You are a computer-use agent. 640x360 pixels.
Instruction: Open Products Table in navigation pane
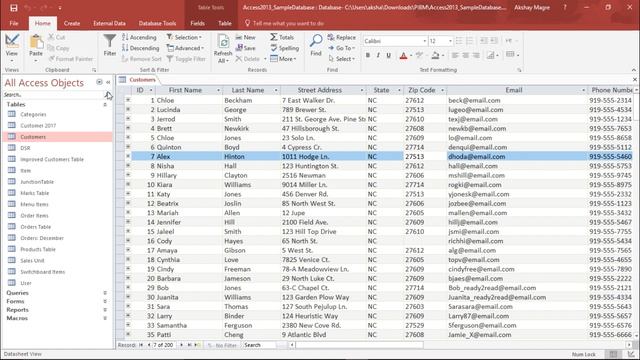(x=38, y=249)
